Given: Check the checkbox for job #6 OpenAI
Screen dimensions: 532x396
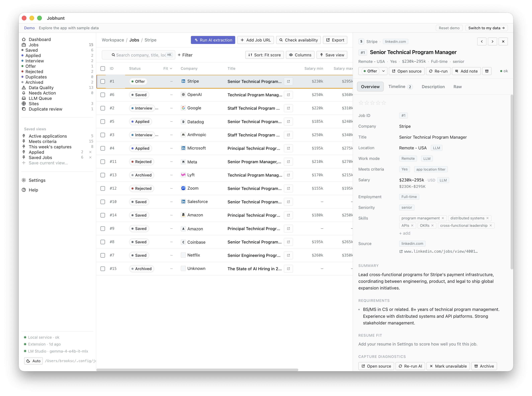Looking at the screenshot, I should [103, 95].
